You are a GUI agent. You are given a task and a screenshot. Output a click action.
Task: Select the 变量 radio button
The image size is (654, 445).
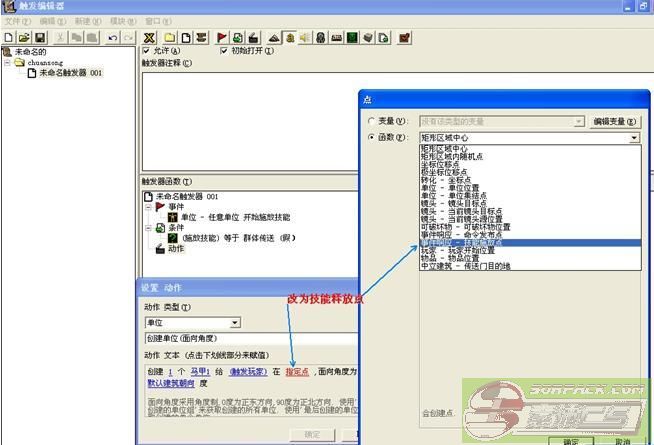point(372,121)
